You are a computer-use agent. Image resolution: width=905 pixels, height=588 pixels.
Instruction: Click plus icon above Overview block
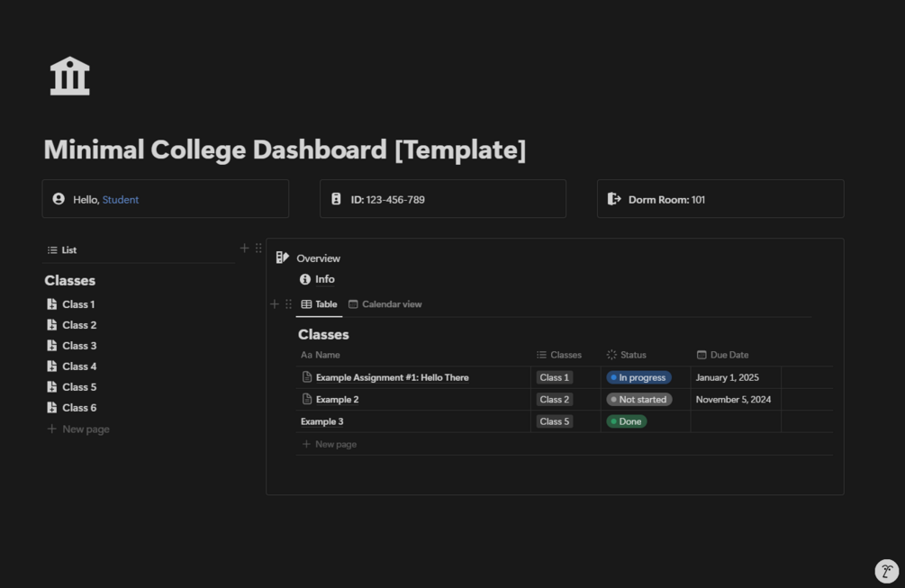coord(244,248)
